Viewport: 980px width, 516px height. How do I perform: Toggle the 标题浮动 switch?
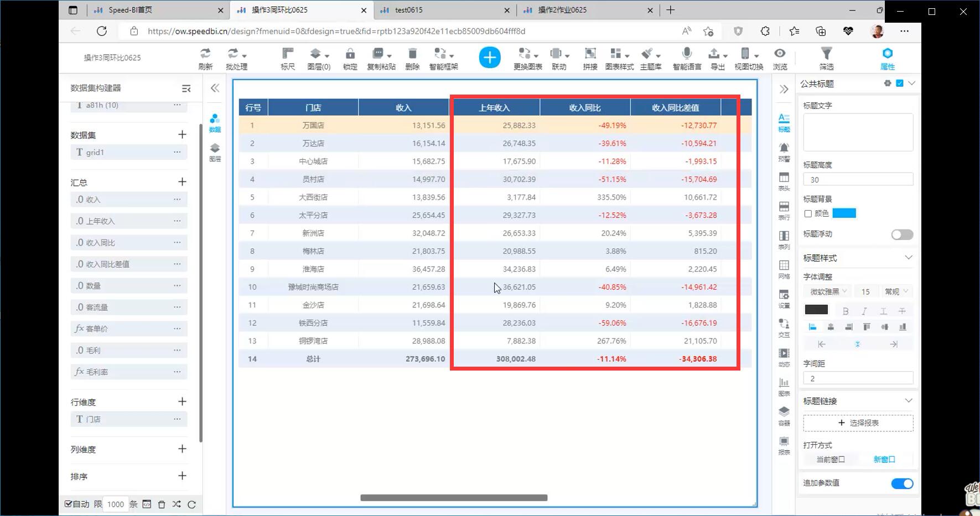[901, 234]
